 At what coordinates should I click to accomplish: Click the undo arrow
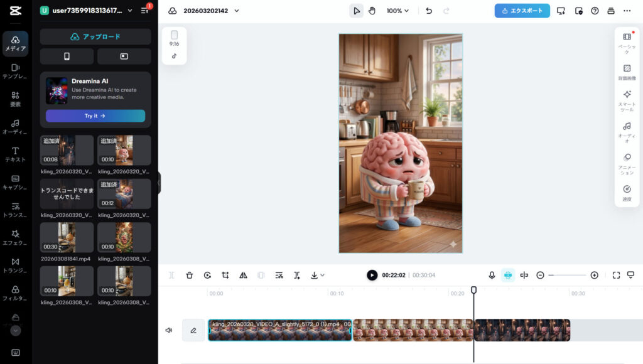[429, 11]
